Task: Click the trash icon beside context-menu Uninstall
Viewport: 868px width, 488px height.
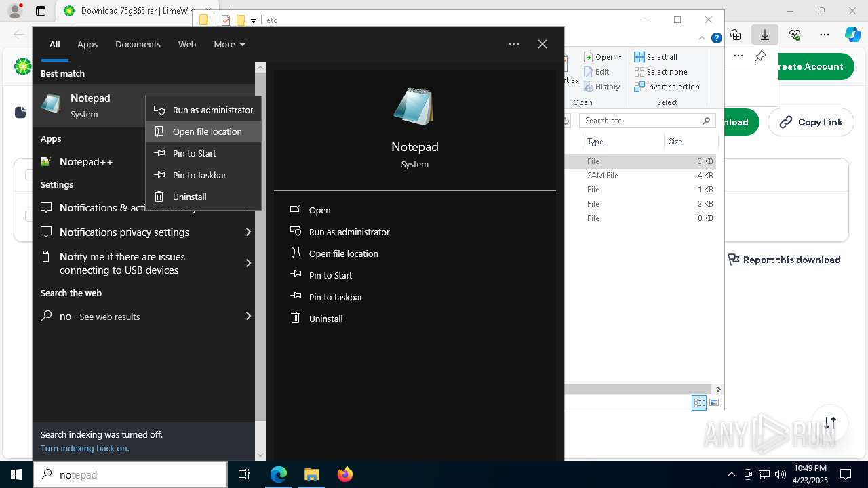Action: [159, 197]
